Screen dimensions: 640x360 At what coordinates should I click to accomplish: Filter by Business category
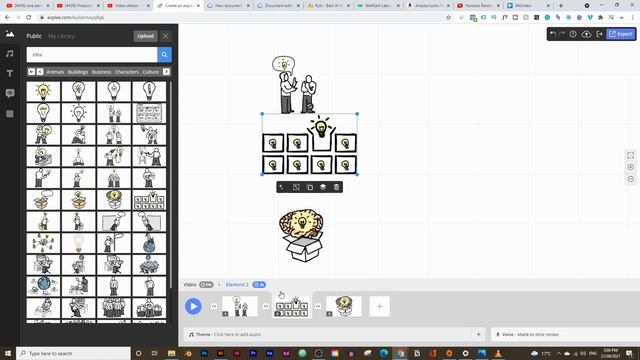(101, 72)
